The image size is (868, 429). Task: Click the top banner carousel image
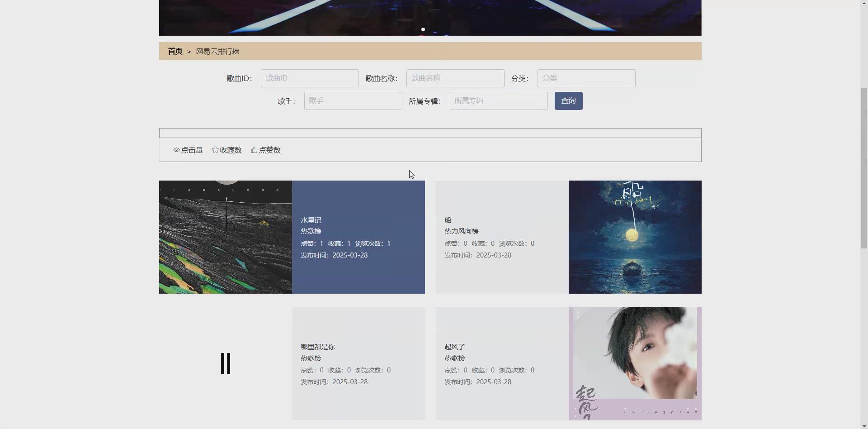430,18
